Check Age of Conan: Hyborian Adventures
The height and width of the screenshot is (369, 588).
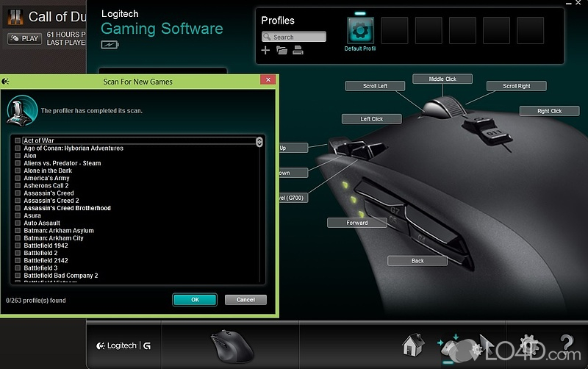[18, 148]
